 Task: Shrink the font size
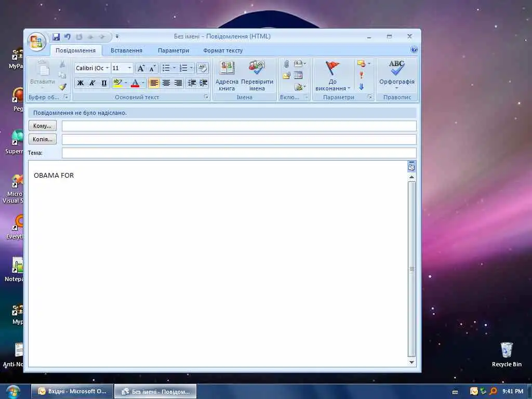click(x=152, y=68)
